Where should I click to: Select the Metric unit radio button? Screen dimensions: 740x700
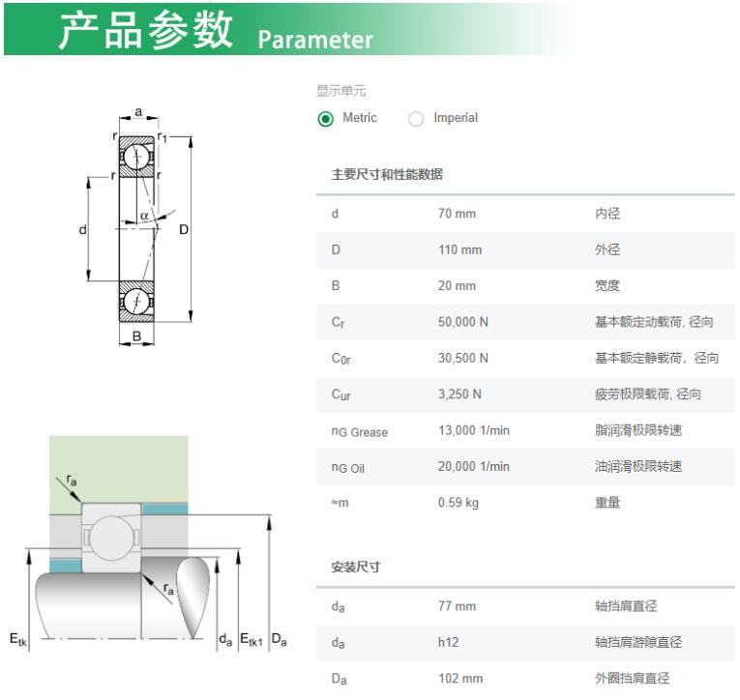pyautogui.click(x=326, y=119)
